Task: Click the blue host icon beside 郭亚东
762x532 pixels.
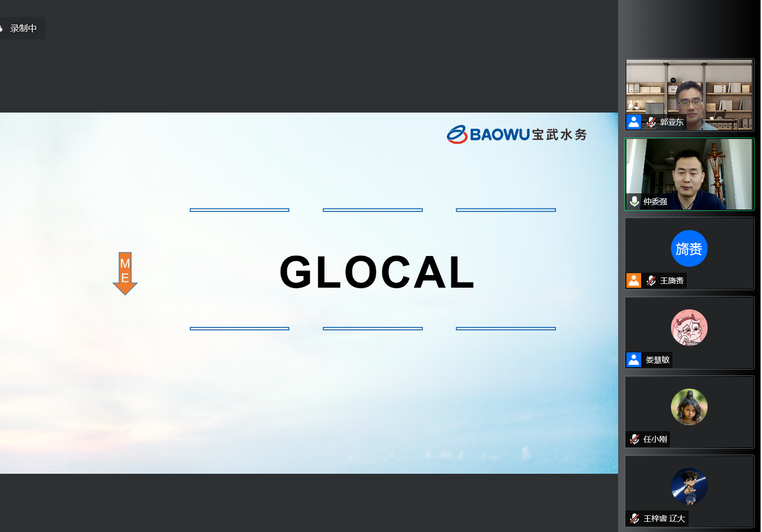Action: tap(633, 122)
